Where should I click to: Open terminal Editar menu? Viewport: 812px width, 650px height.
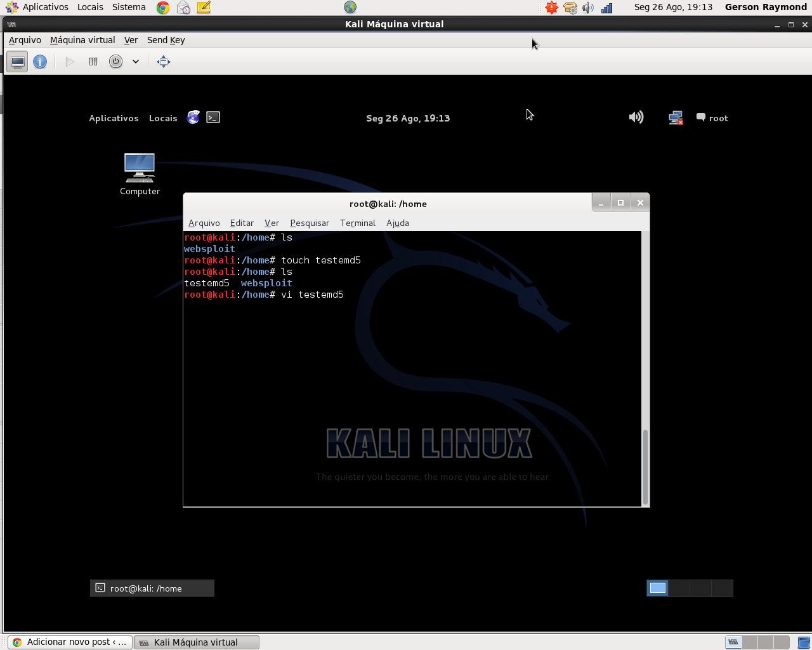(x=242, y=223)
